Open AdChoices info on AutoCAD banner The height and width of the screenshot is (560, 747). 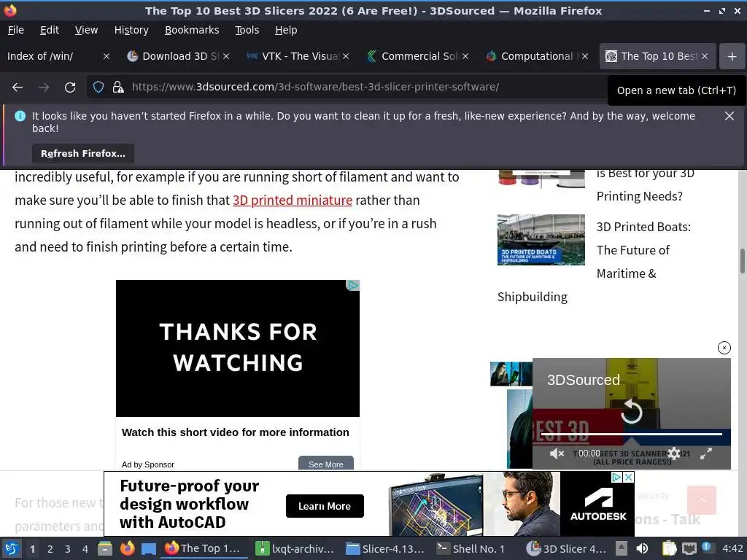click(617, 477)
